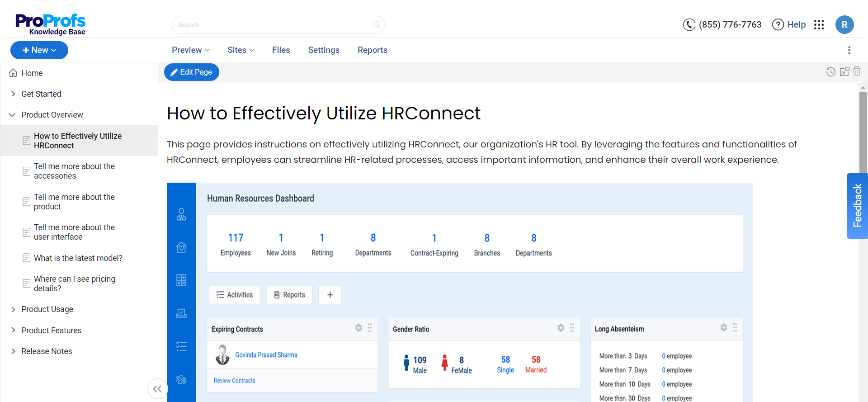Click drag handle dots on Long Absenteeism card

click(735, 327)
